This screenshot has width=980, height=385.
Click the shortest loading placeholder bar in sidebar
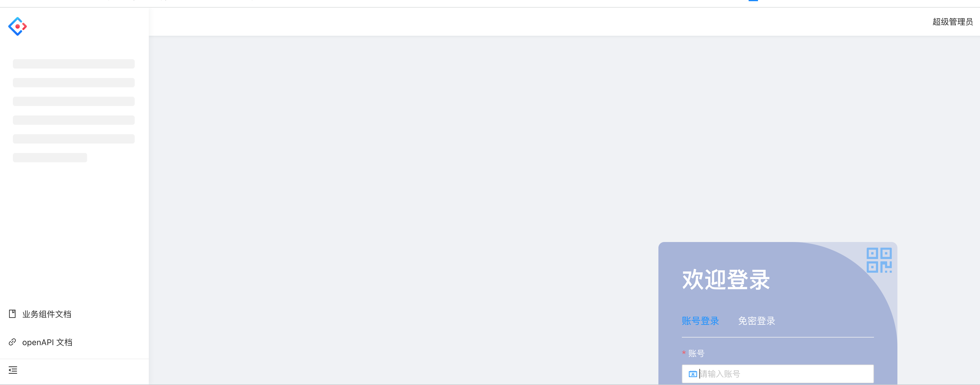[50, 158]
